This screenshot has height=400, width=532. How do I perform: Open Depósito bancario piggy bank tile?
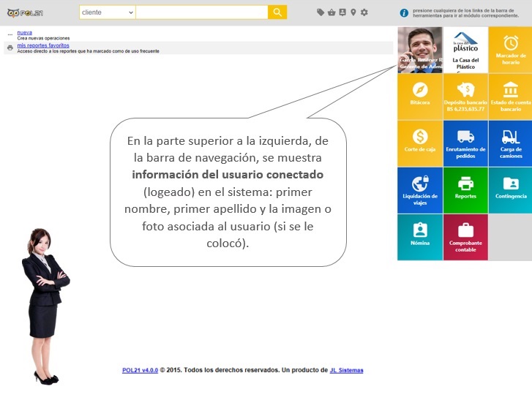(465, 97)
